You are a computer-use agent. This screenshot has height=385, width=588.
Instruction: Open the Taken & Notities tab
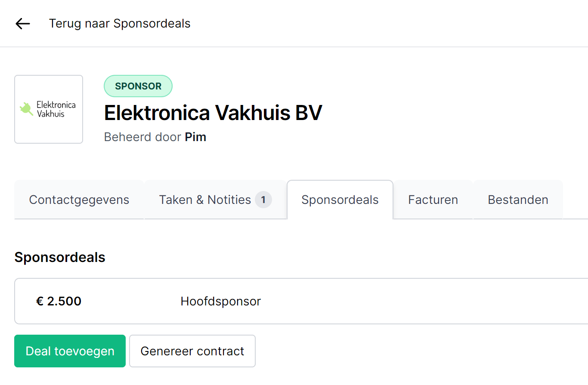tap(215, 200)
